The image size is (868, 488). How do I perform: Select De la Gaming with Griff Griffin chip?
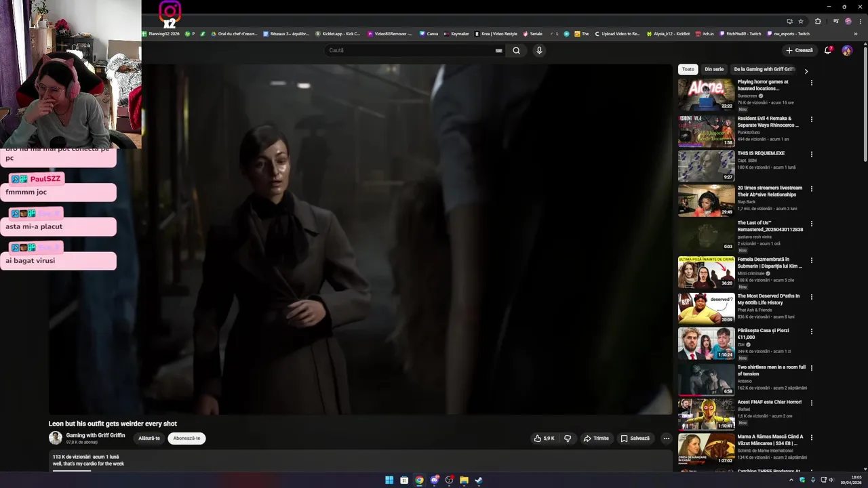[x=764, y=69]
